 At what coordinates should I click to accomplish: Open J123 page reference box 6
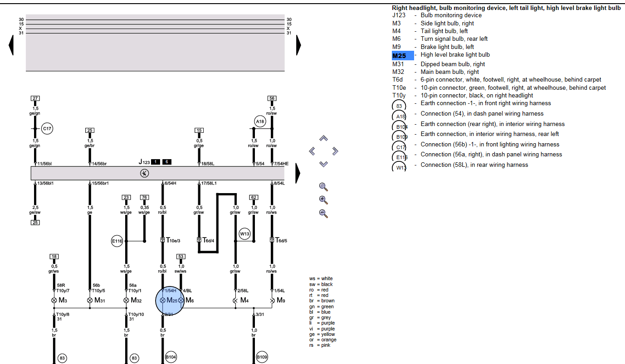pos(167,162)
